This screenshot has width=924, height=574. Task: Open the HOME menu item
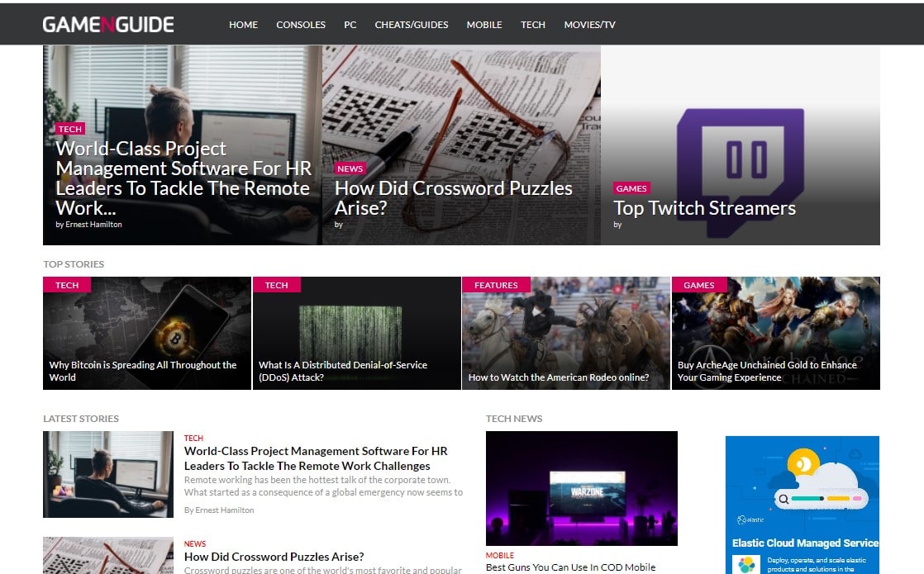click(x=243, y=25)
